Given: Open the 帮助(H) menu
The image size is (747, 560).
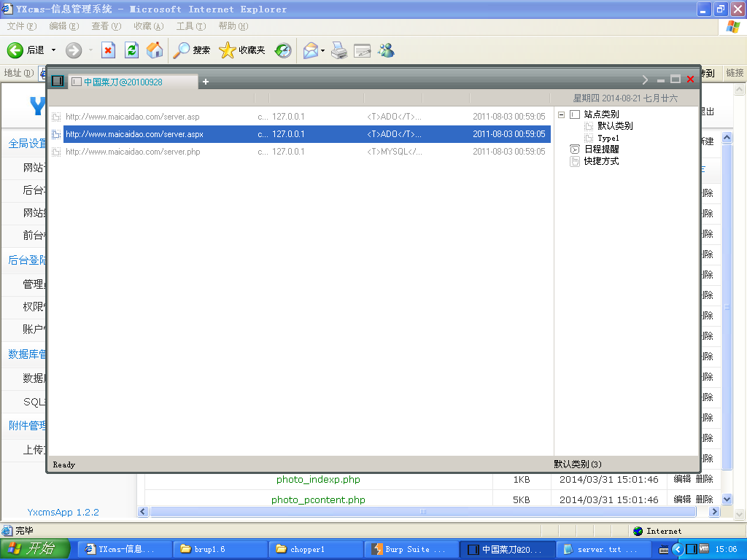Looking at the screenshot, I should tap(233, 26).
